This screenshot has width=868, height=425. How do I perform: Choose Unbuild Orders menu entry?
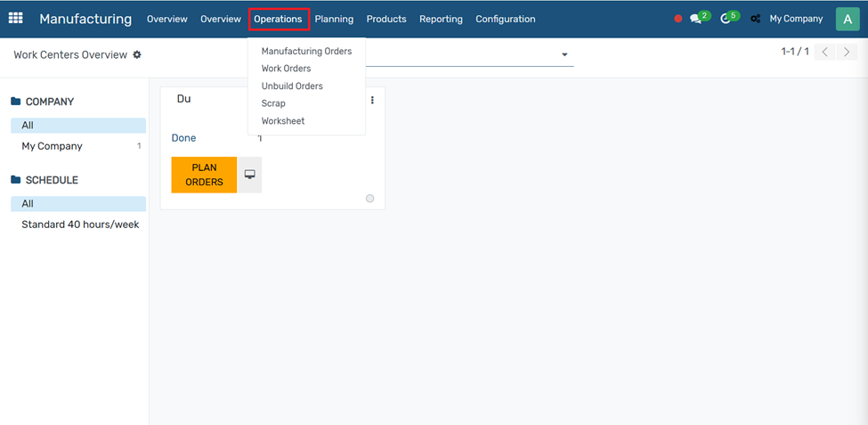(292, 86)
